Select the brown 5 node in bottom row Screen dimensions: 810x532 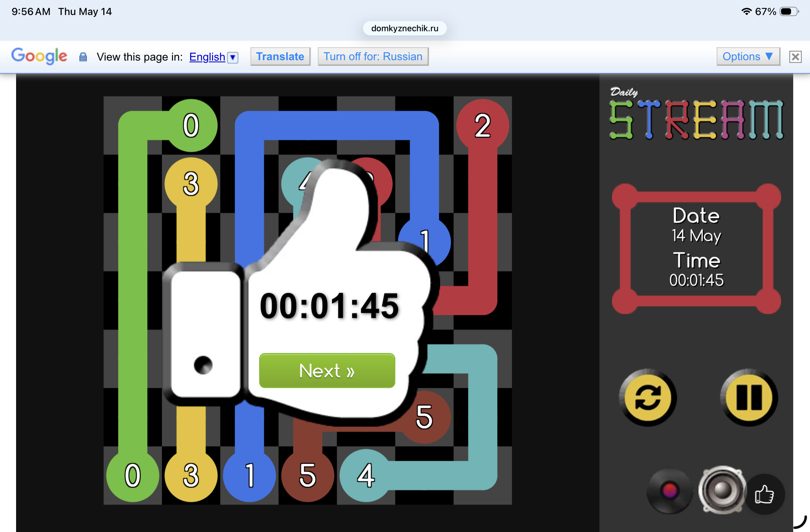click(x=308, y=476)
